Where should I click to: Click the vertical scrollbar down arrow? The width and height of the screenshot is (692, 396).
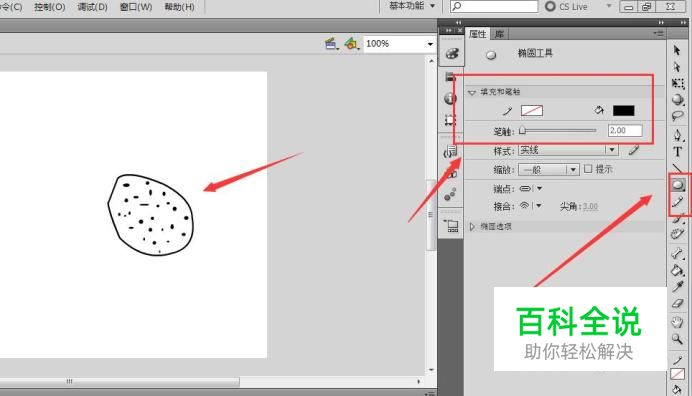point(431,370)
